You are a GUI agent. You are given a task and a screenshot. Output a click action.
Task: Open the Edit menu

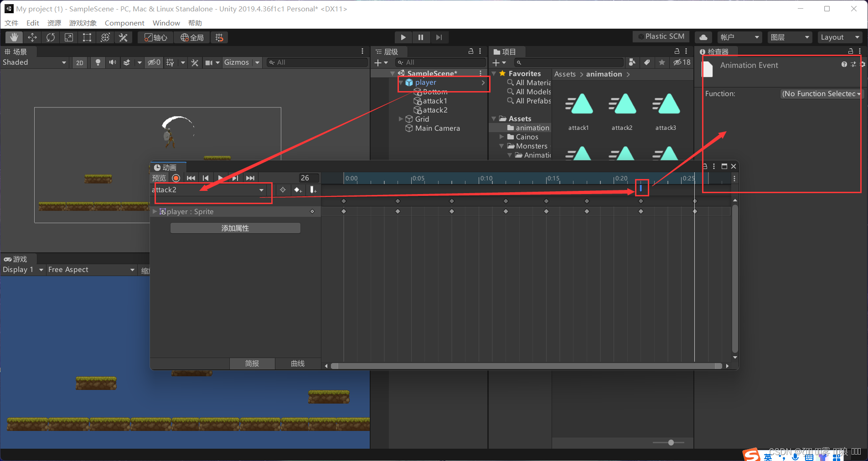[33, 23]
